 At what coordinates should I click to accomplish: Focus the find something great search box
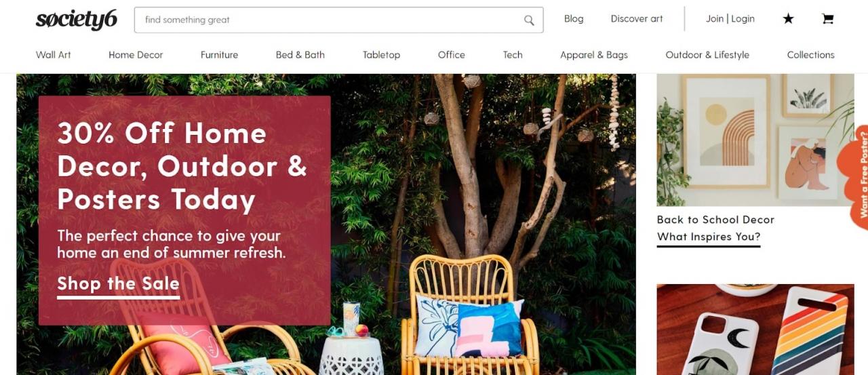pyautogui.click(x=338, y=20)
